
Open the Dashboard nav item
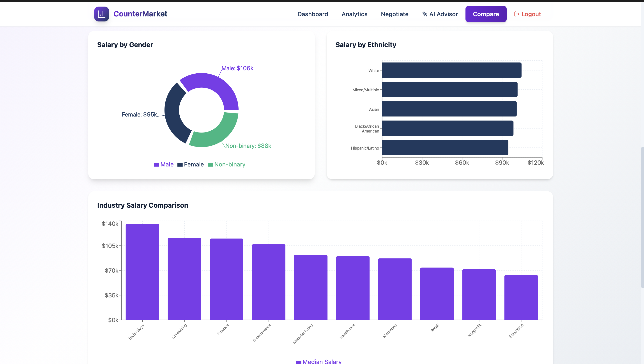tap(313, 14)
